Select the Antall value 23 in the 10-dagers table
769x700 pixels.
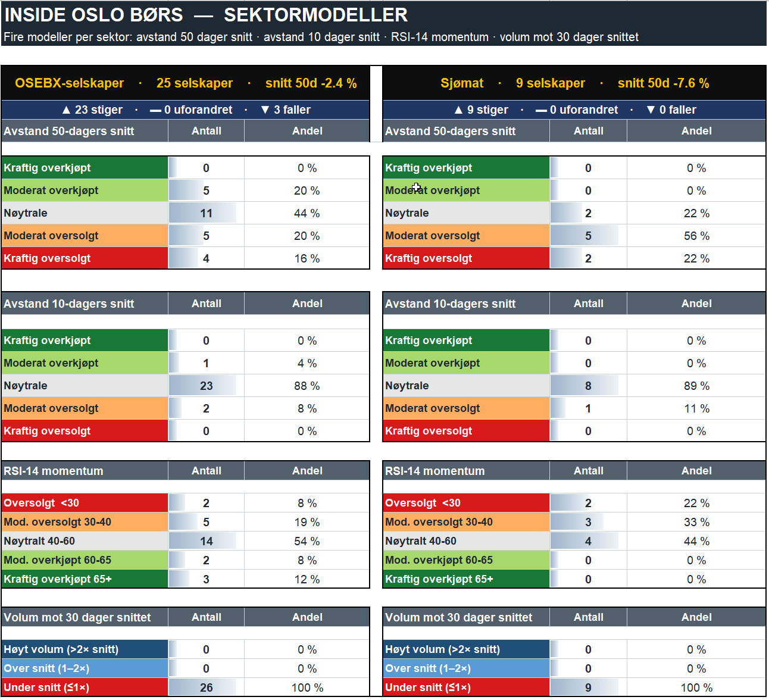coord(207,386)
